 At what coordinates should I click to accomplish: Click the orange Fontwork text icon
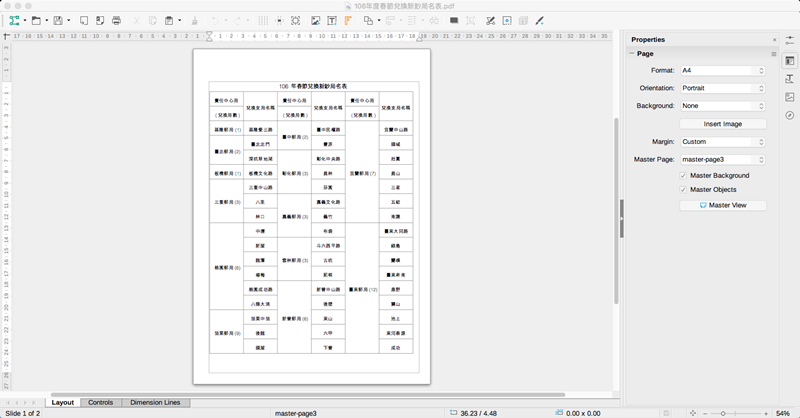(x=348, y=20)
